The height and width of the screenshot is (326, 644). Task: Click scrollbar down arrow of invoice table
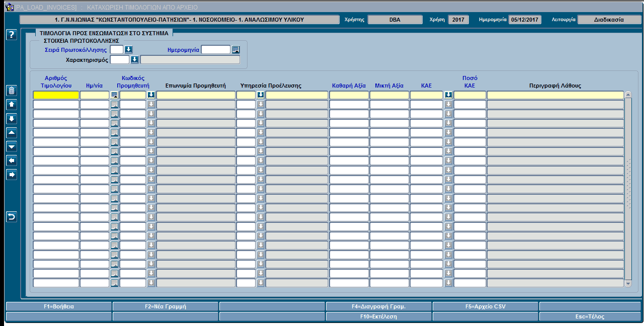(x=628, y=284)
